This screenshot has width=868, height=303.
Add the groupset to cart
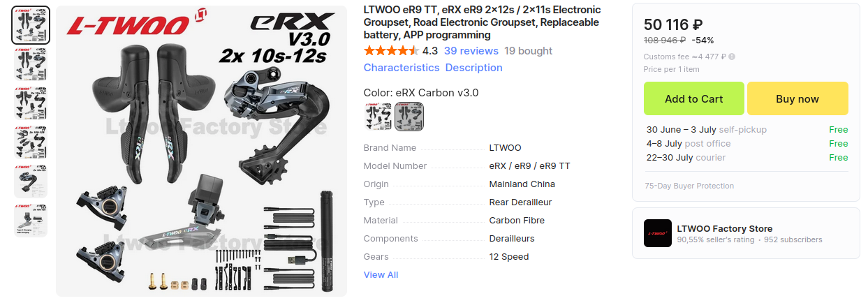click(693, 98)
